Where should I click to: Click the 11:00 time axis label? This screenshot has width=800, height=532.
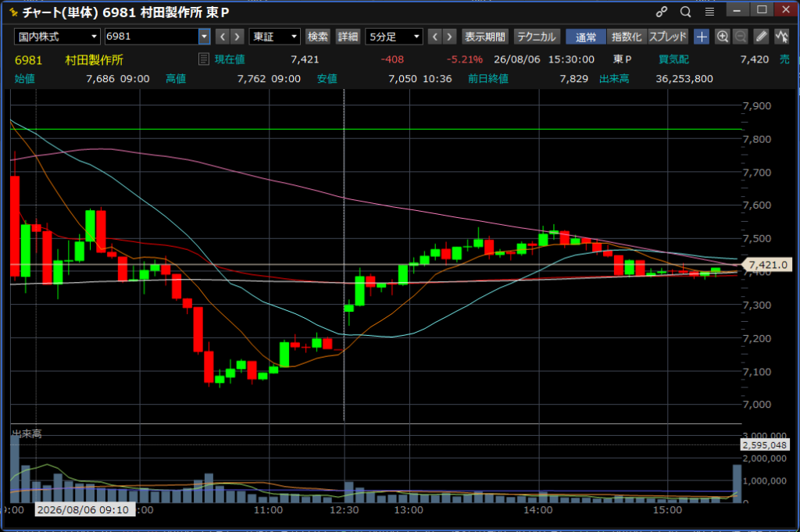coord(268,509)
